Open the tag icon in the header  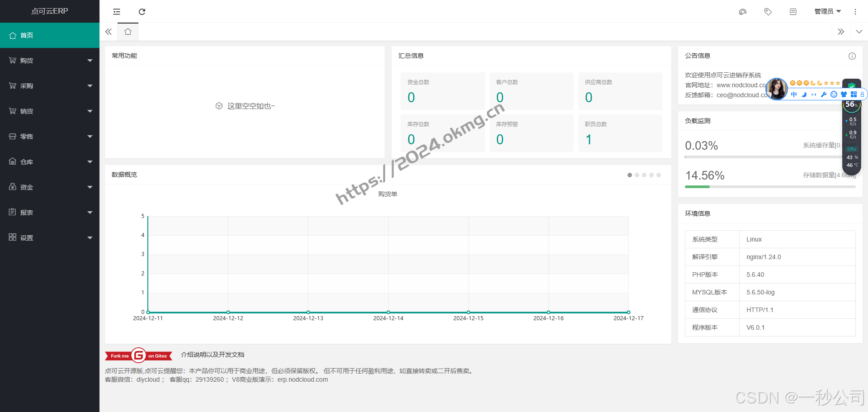point(768,12)
